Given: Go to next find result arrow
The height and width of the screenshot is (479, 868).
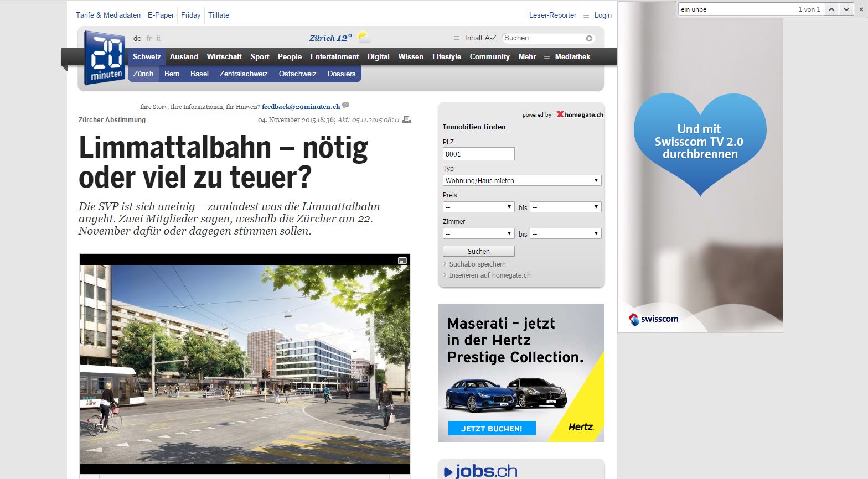Looking at the screenshot, I should point(845,9).
